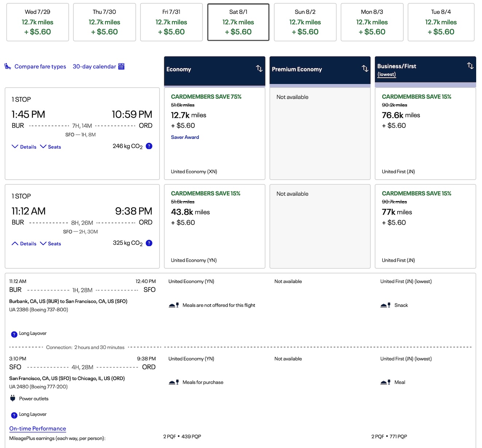
Task: Select the 76.6k miles United First fare
Action: coord(425,134)
